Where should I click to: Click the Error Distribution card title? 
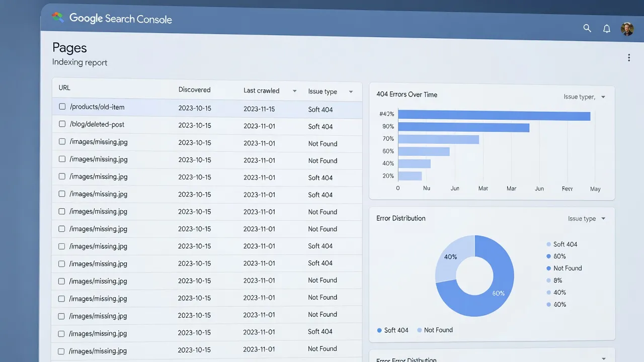coord(401,218)
